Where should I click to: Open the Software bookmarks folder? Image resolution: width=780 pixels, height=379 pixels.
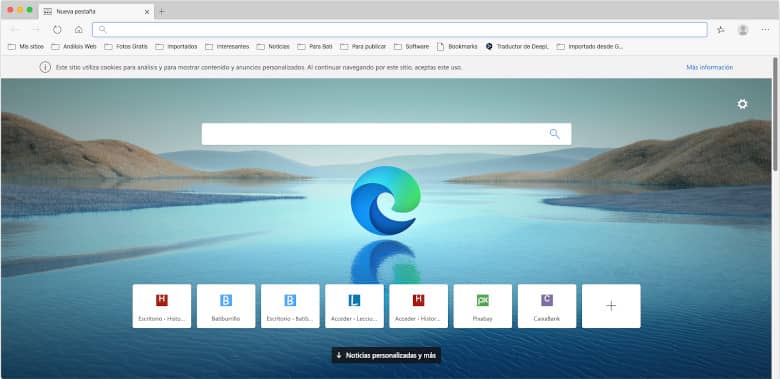pos(411,46)
